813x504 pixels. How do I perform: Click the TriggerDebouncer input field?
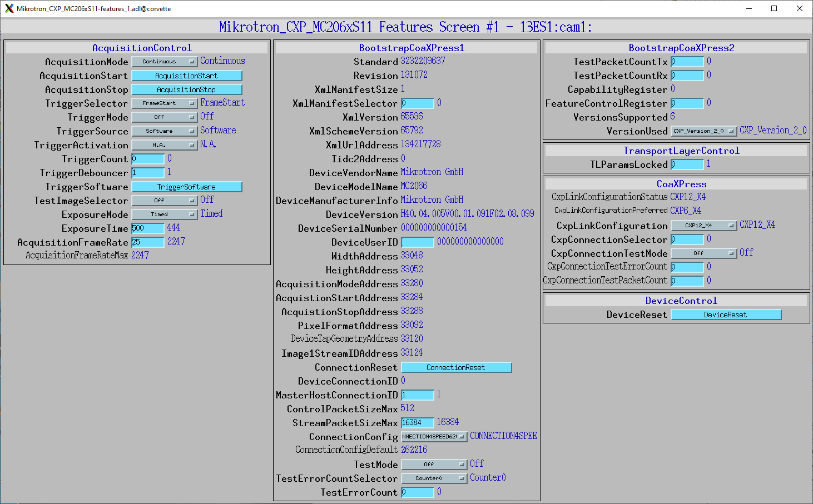[x=148, y=173]
